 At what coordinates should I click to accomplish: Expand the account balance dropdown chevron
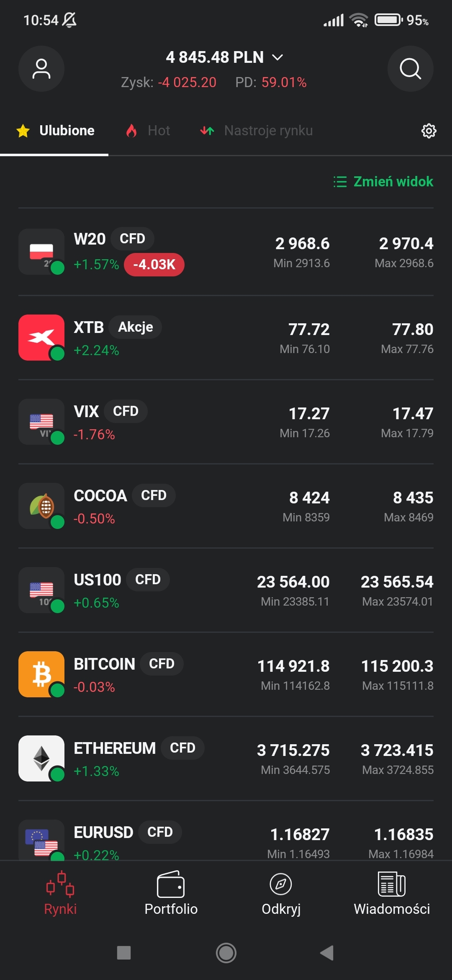[x=277, y=57]
